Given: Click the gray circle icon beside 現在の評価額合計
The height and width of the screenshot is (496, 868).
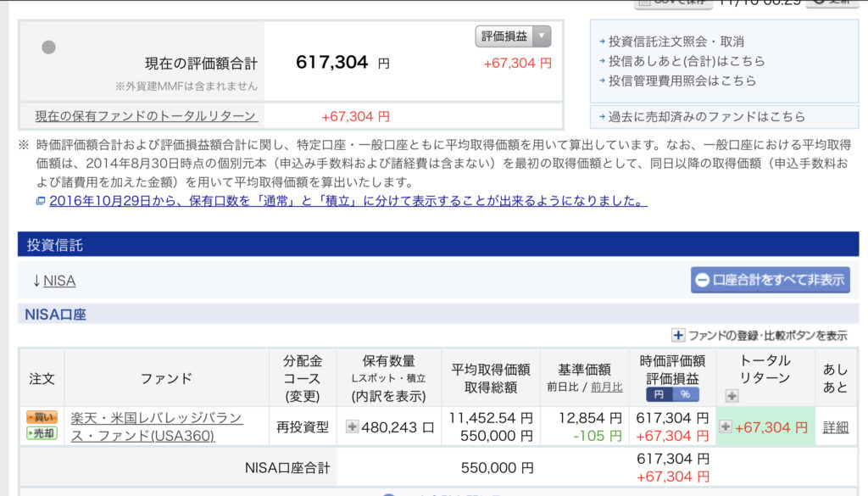Looking at the screenshot, I should [x=48, y=47].
